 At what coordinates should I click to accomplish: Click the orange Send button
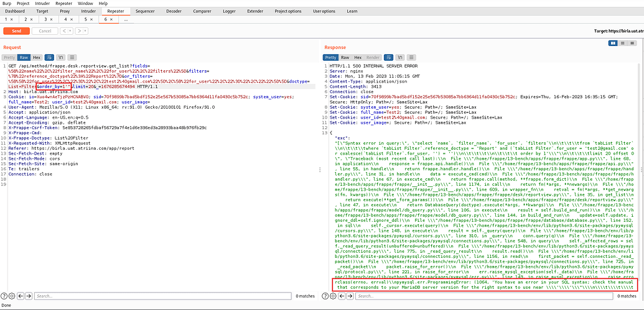(16, 31)
